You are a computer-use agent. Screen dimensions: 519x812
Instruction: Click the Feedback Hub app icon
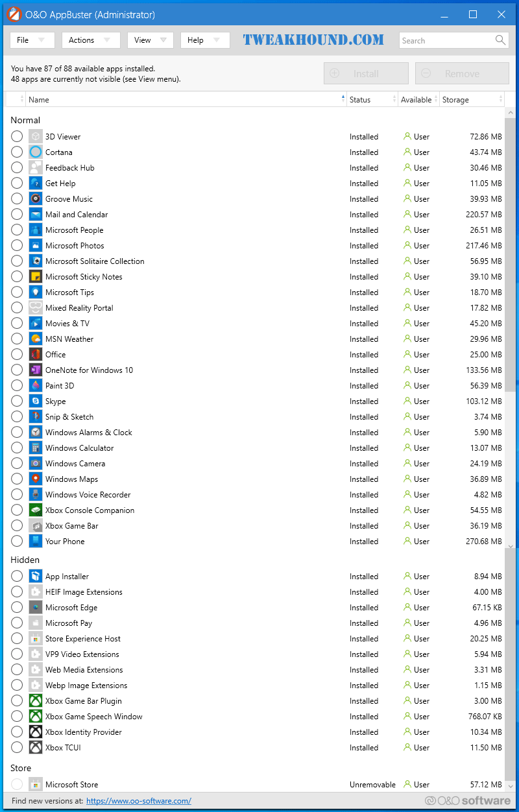36,168
